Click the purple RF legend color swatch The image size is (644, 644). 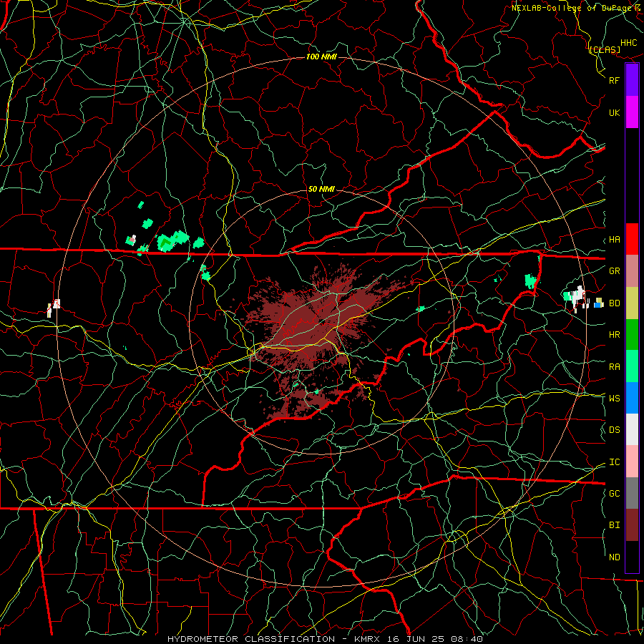pos(632,80)
